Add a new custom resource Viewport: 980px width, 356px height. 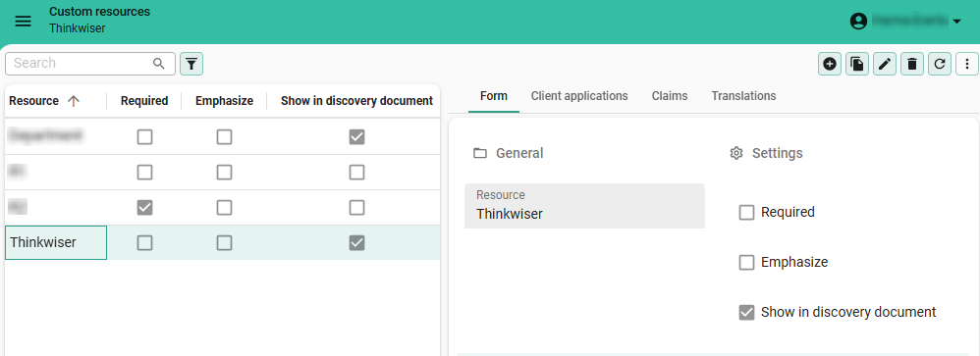830,63
